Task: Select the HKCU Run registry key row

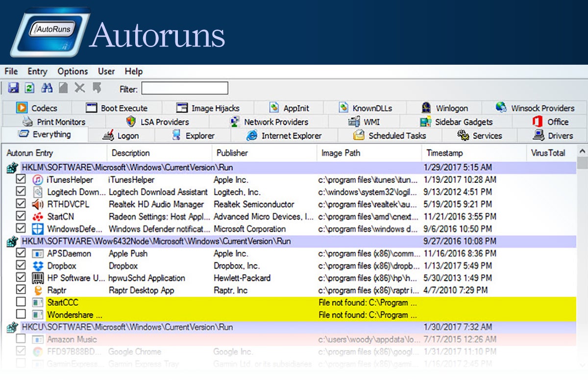Action: 292,327
